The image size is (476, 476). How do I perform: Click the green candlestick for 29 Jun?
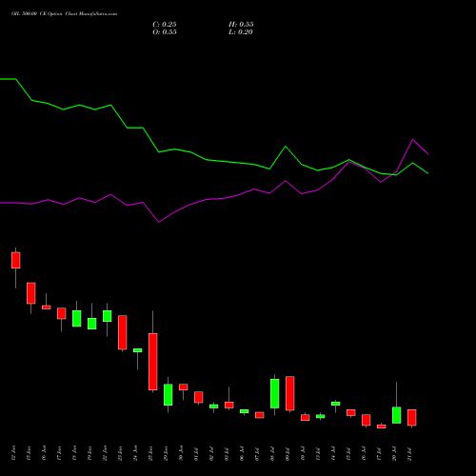click(x=169, y=395)
